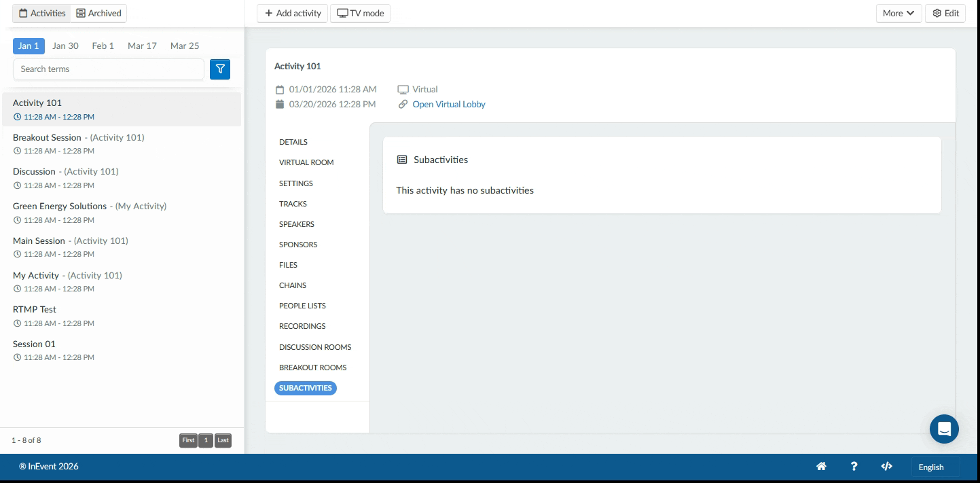Open the Tracks section

[293, 204]
